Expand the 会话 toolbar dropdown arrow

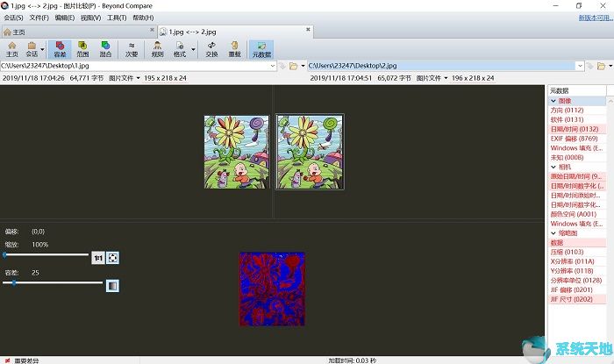click(x=42, y=50)
